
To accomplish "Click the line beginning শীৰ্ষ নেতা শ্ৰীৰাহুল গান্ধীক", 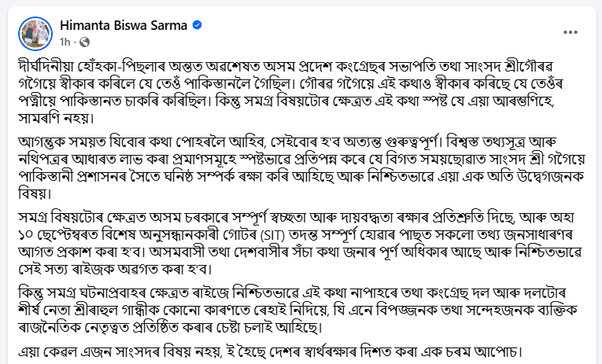I will click(298, 310).
